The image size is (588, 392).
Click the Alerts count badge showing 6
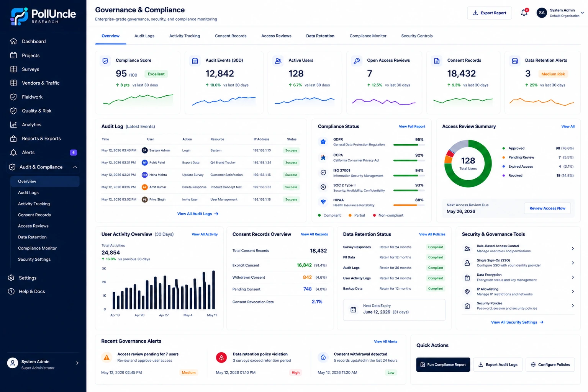click(74, 153)
